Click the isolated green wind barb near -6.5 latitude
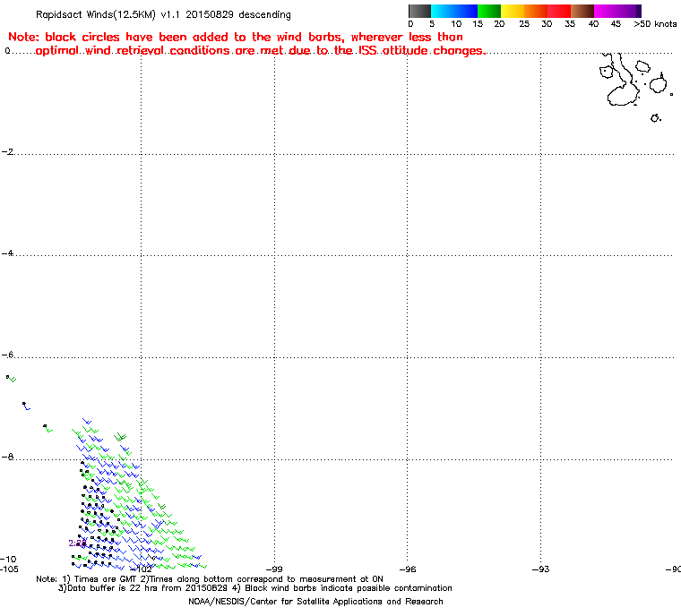 pyautogui.click(x=12, y=379)
